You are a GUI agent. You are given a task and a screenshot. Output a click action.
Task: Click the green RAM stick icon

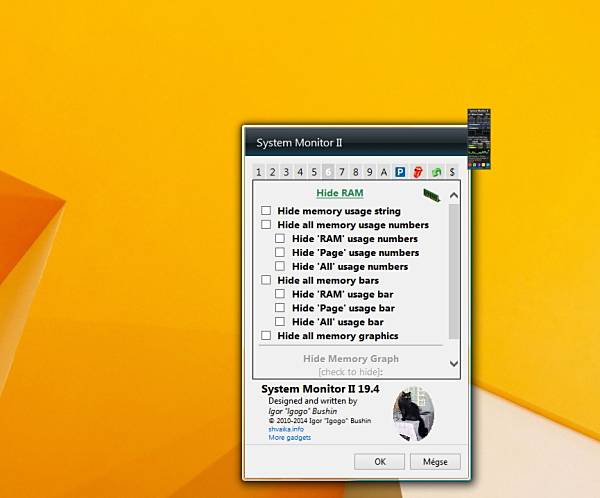point(432,194)
